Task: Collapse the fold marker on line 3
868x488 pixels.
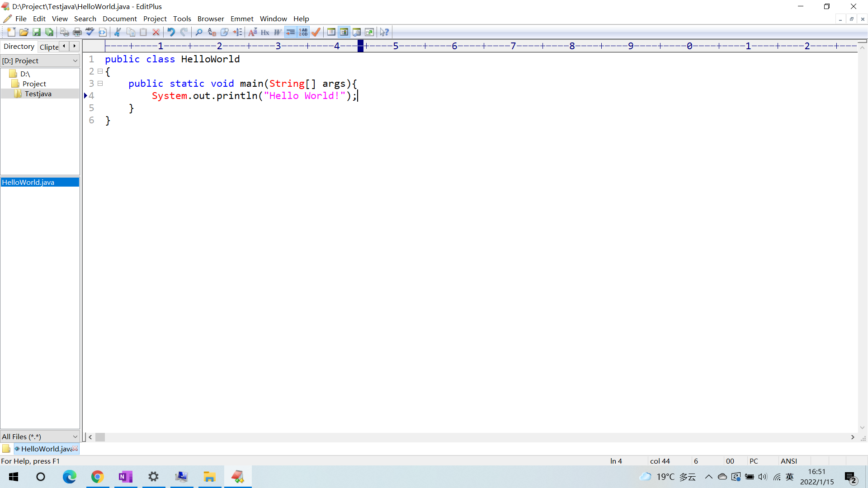Action: (x=100, y=84)
